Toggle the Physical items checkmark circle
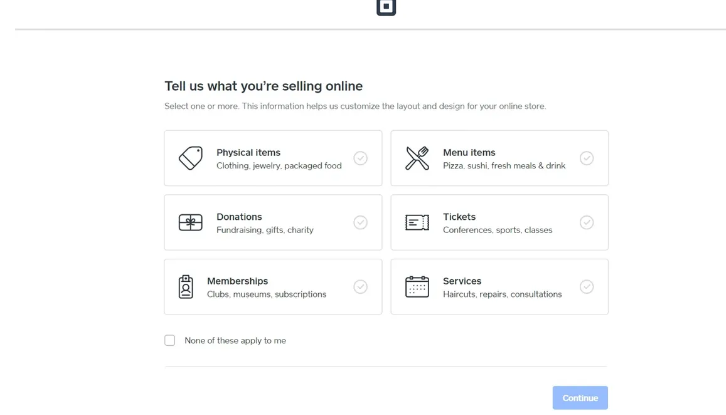726x415 pixels. pos(360,158)
